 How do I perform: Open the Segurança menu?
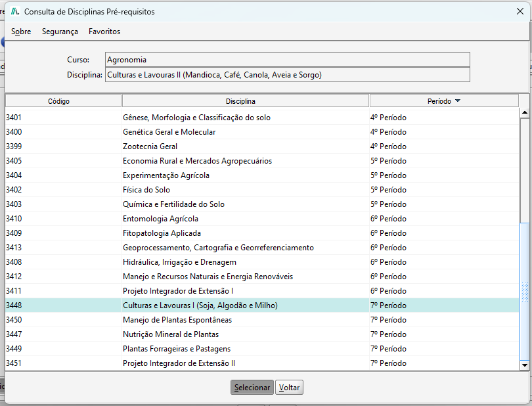point(60,32)
